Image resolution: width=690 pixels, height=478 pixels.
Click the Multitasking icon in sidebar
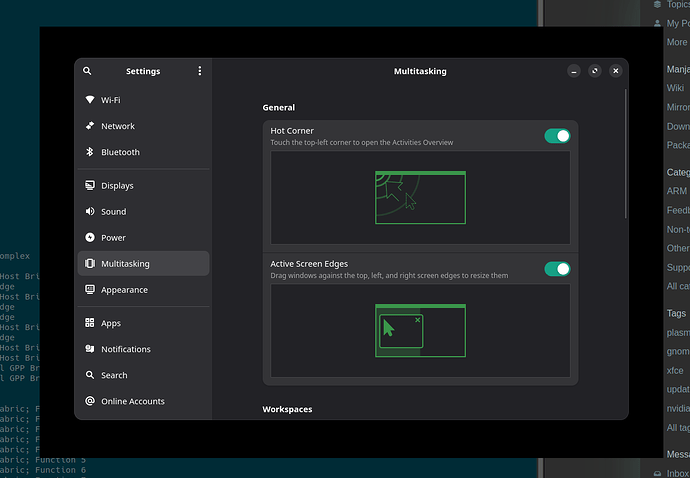[90, 263]
